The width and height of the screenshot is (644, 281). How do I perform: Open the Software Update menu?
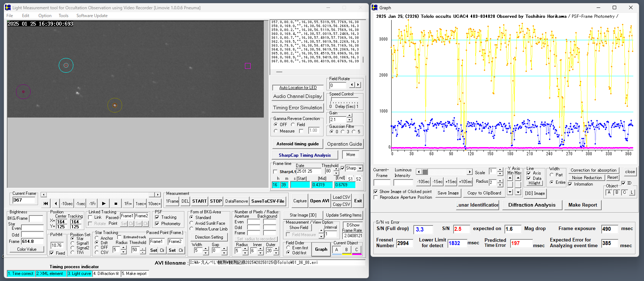pyautogui.click(x=92, y=16)
